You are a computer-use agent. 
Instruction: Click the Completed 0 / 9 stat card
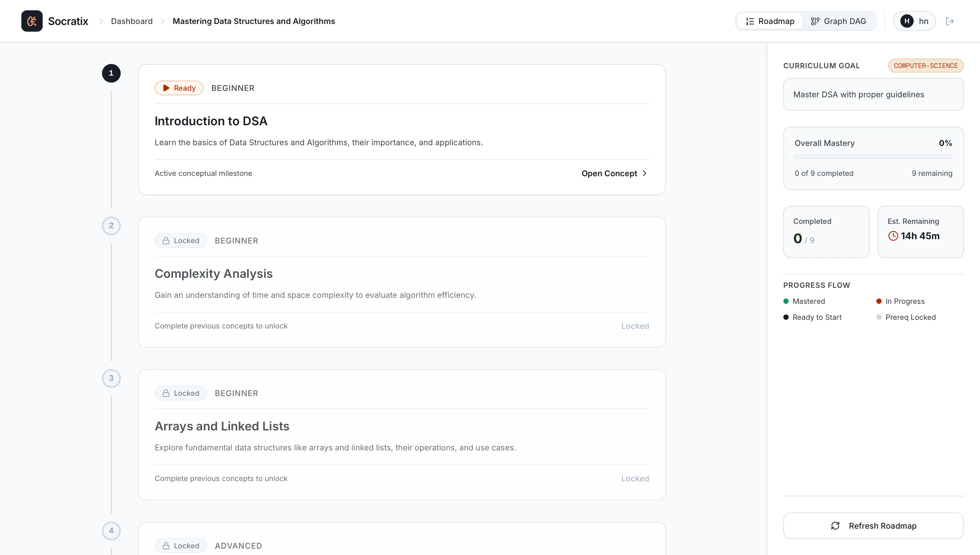pyautogui.click(x=826, y=232)
